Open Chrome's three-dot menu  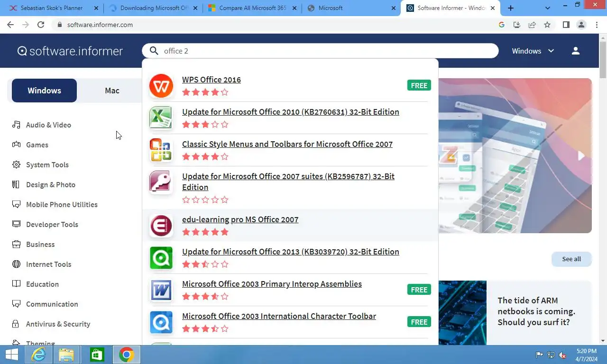coord(597,25)
